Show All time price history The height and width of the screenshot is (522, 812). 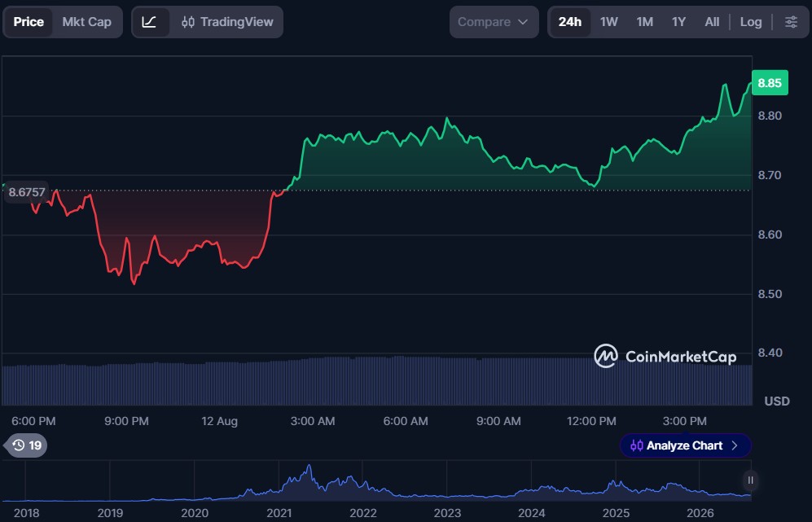click(x=712, y=22)
